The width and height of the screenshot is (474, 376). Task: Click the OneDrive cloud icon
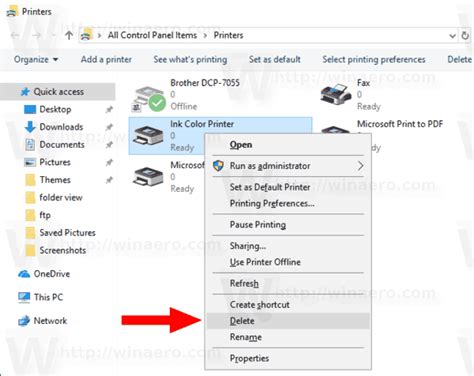24,274
